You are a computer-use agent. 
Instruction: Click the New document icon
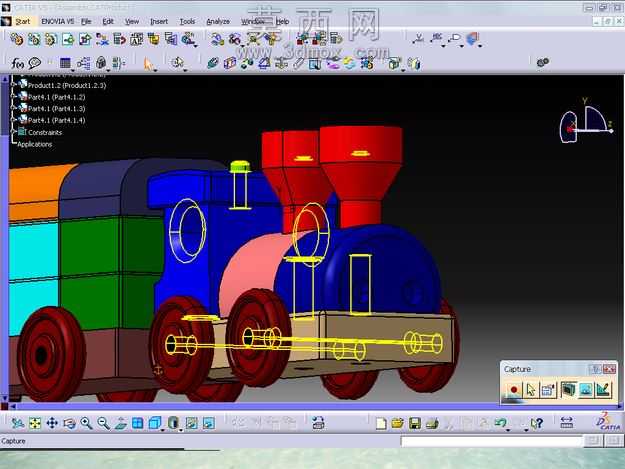tap(381, 423)
